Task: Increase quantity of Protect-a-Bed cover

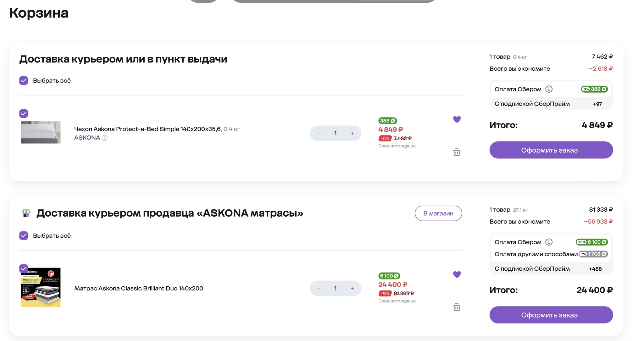Action: click(x=353, y=133)
